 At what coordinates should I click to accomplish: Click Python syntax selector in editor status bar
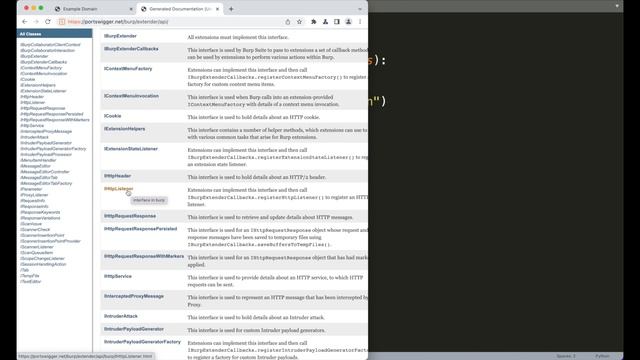pyautogui.click(x=602, y=356)
